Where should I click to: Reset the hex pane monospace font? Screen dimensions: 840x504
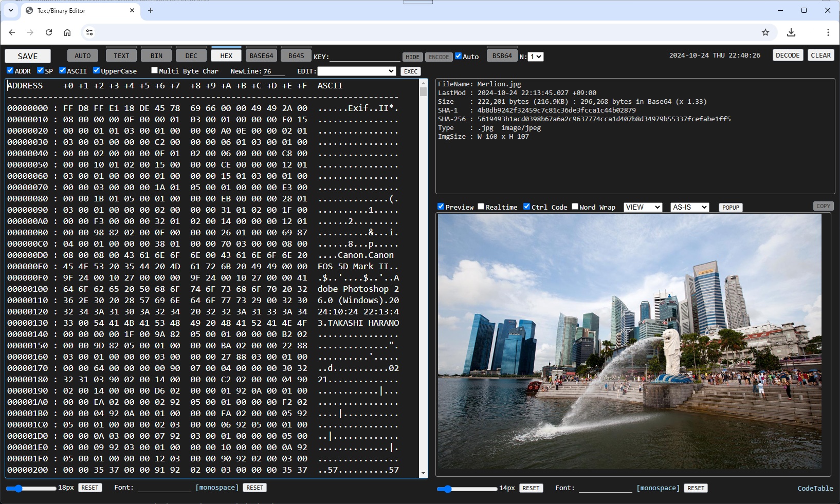pyautogui.click(x=254, y=488)
